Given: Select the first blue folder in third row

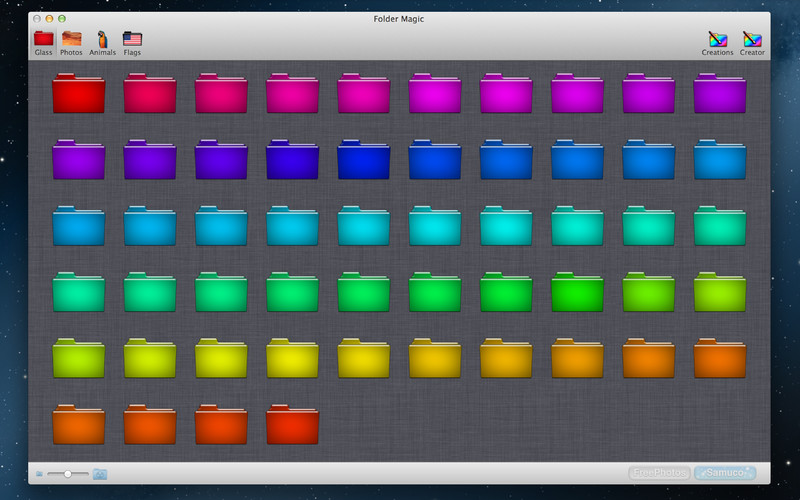Looking at the screenshot, I should (79, 226).
